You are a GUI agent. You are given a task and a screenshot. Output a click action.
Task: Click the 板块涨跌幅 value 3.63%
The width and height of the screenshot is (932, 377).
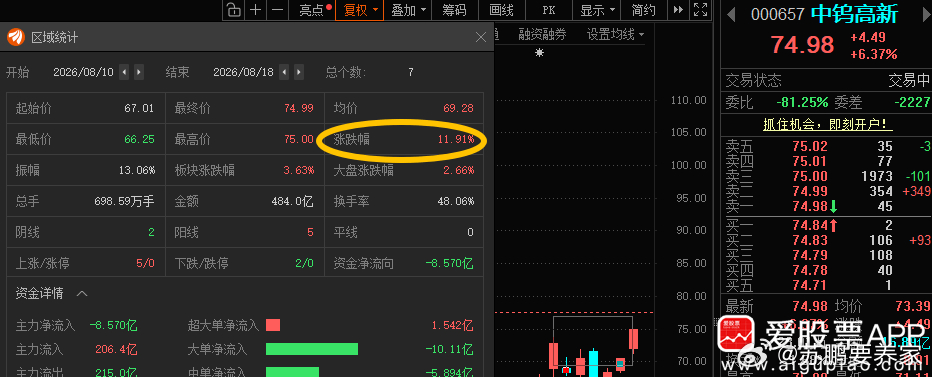point(298,171)
